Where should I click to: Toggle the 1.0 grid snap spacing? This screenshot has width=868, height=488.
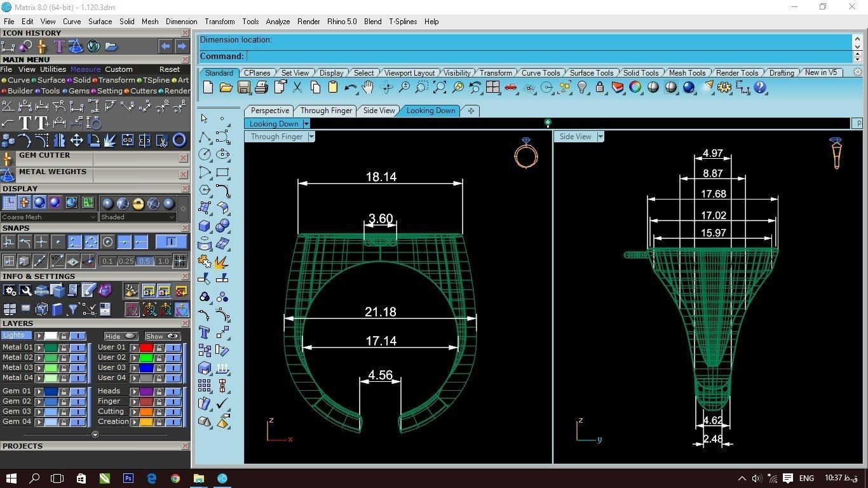(163, 261)
